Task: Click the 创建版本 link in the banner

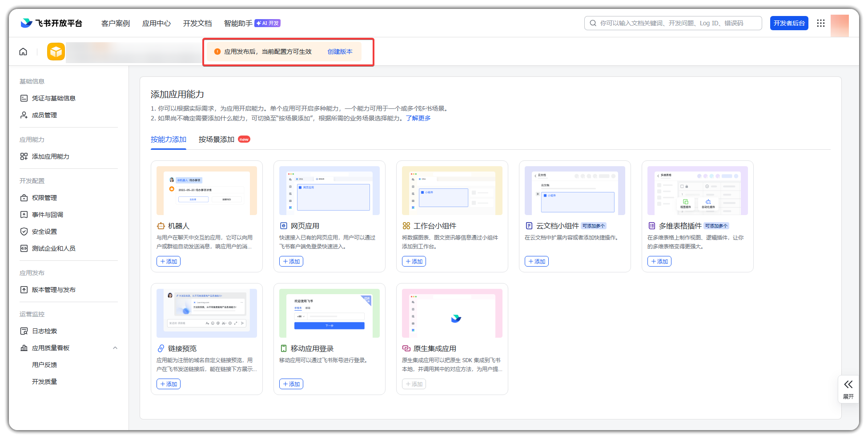Action: [340, 52]
